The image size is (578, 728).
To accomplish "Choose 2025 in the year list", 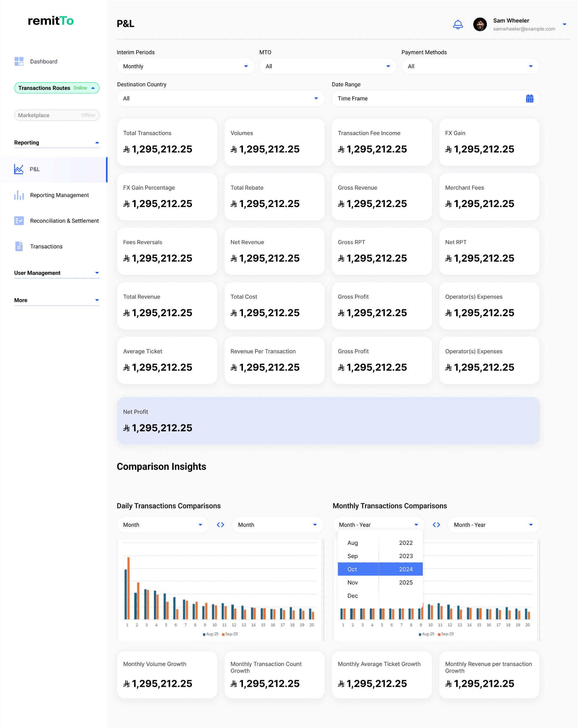I will pyautogui.click(x=405, y=582).
